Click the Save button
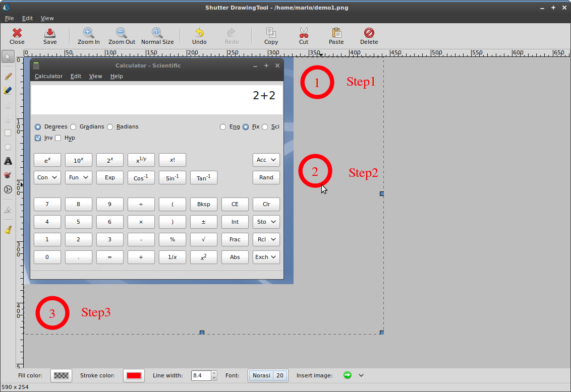The height and width of the screenshot is (392, 571). coord(50,36)
